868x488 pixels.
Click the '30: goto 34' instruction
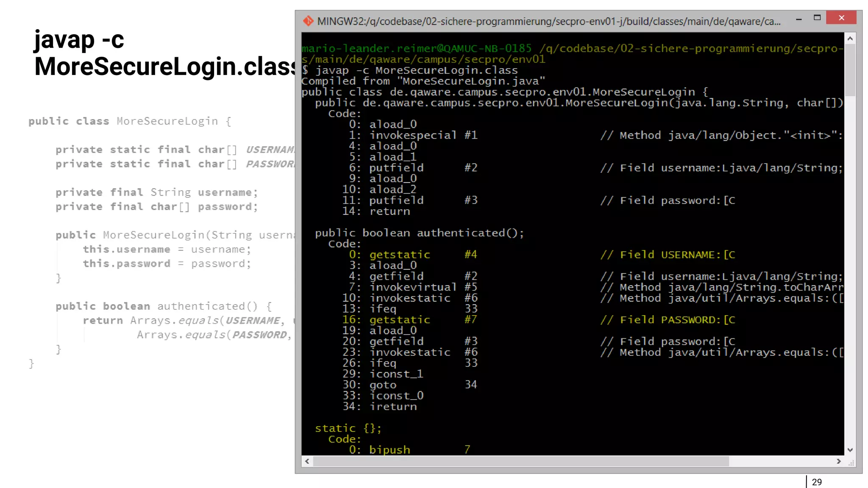coord(410,385)
